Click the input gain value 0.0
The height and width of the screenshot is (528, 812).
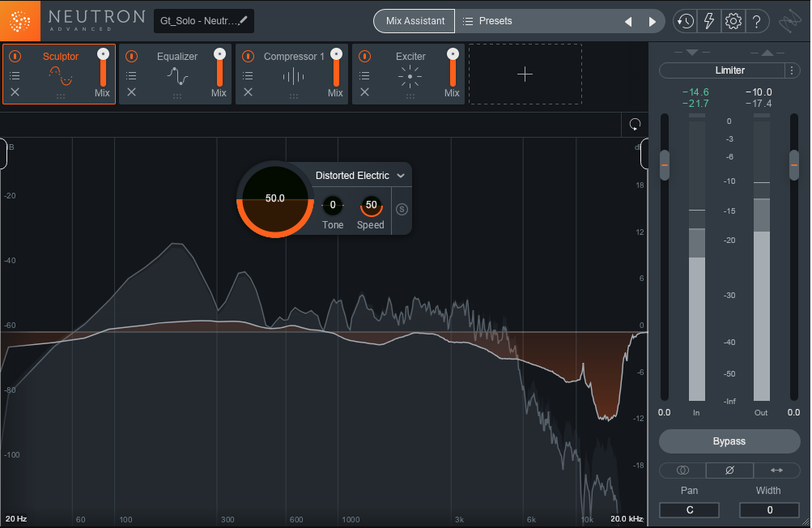click(x=665, y=412)
